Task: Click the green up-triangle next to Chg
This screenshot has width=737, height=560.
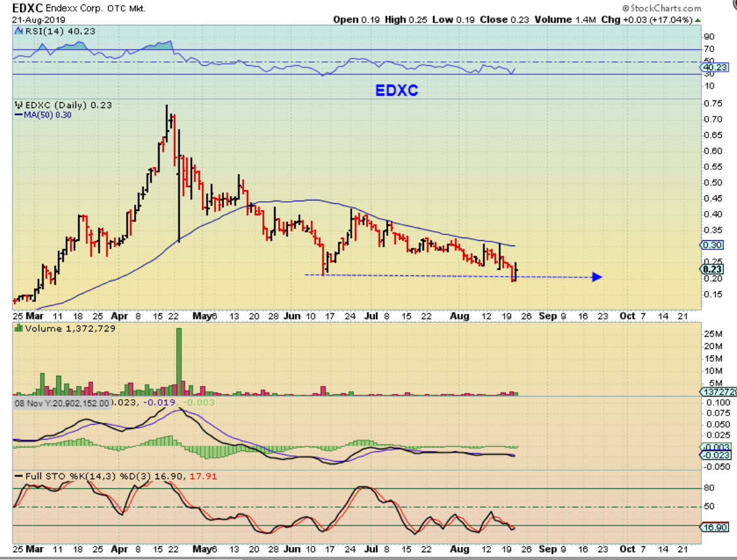Action: tap(698, 20)
